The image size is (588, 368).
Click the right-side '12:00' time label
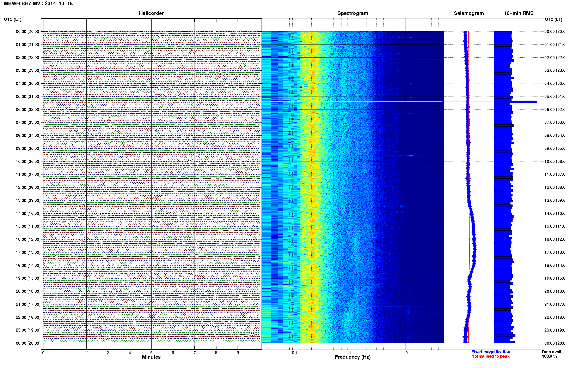(x=554, y=187)
